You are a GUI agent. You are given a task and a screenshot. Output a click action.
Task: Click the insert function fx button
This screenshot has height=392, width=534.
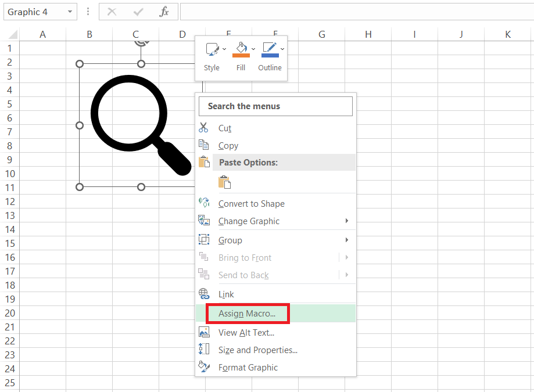164,12
